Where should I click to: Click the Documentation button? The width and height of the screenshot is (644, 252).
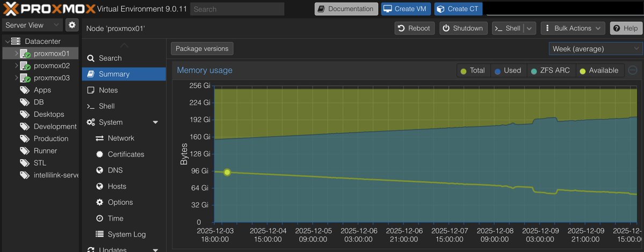346,9
